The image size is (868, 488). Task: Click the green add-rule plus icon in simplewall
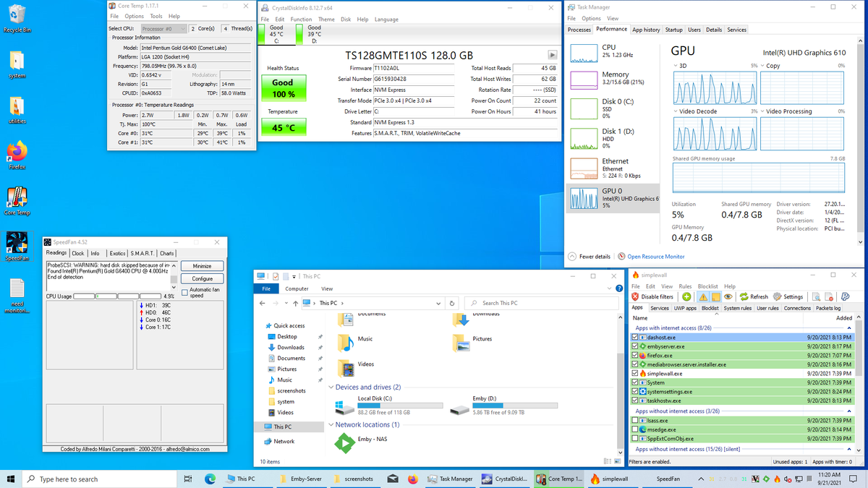(x=686, y=296)
